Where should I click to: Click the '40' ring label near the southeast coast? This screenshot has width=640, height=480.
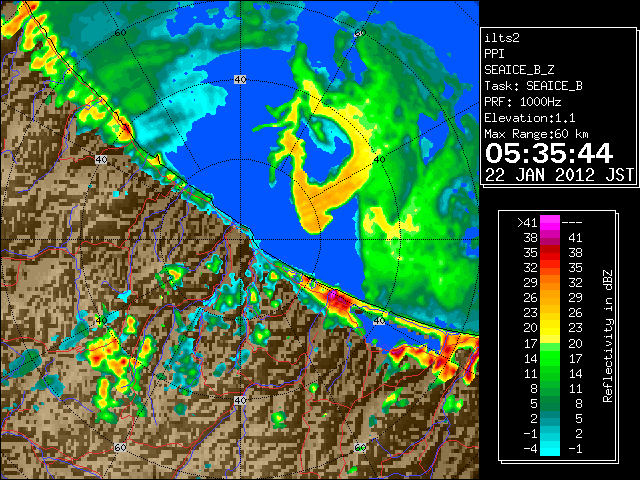pos(379,321)
